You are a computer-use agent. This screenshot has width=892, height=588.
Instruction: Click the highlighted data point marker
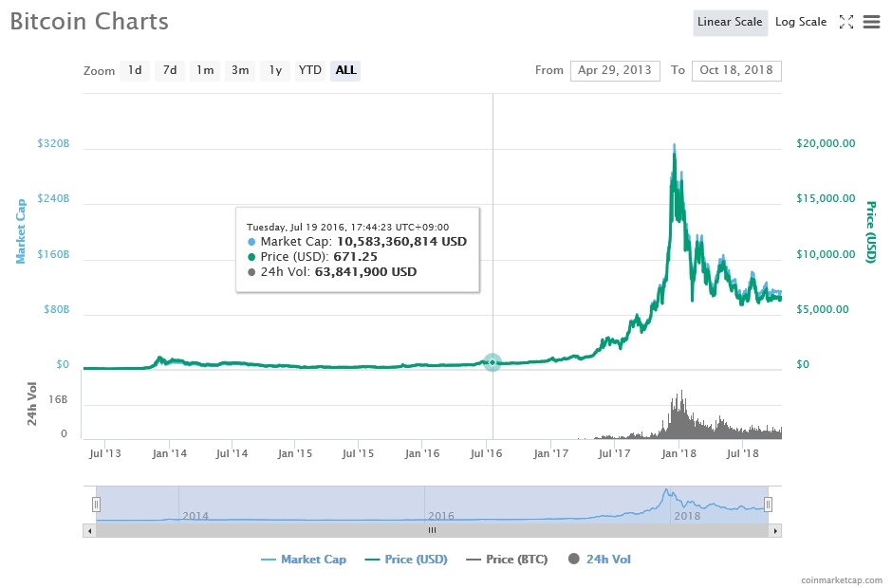(x=492, y=362)
